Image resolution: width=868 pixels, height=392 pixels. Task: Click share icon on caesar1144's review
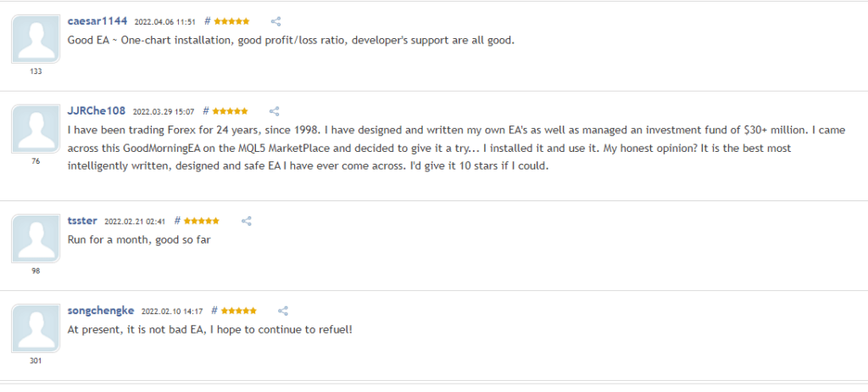(275, 21)
